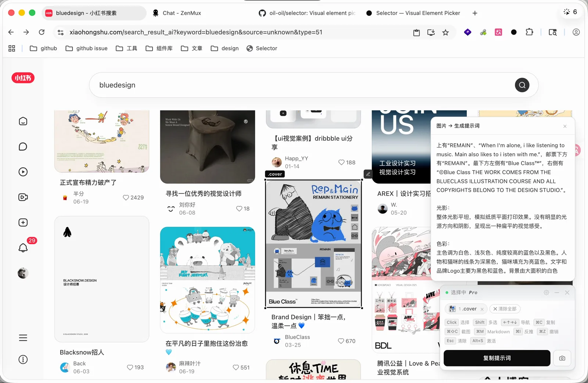Click the purple diamond extension icon

click(467, 32)
